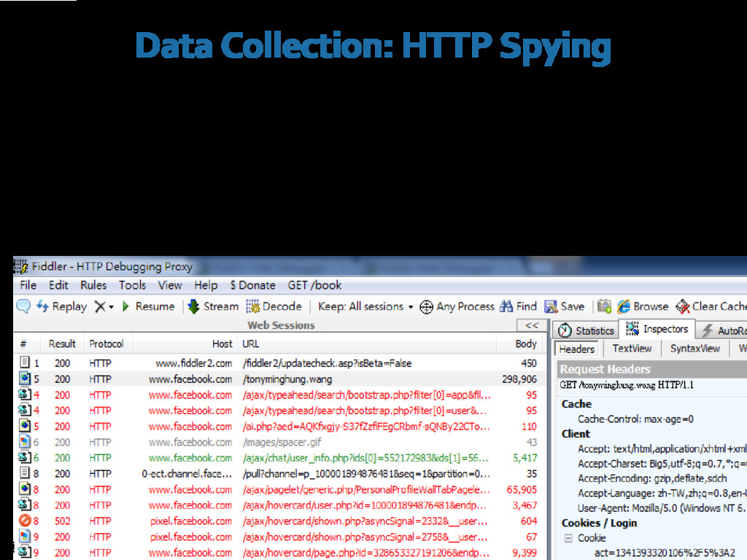Select the hovercard/page.php session row
The width and height of the screenshot is (747, 560).
pos(281,553)
